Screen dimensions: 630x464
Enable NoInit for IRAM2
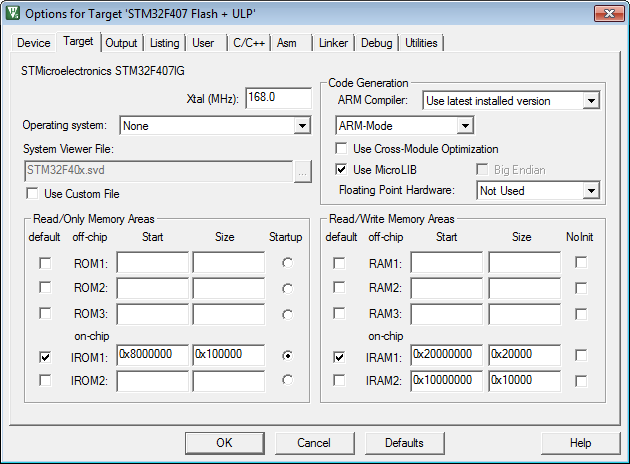[x=581, y=381]
